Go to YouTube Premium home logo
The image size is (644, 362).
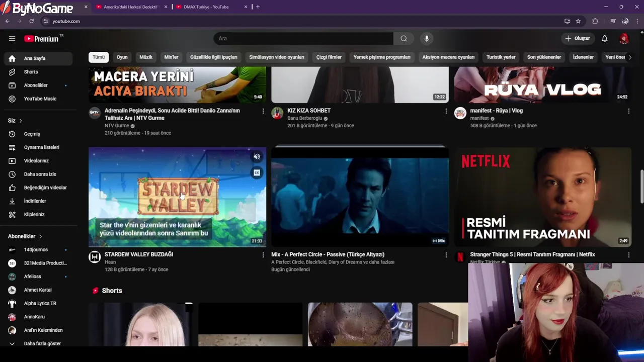coord(41,39)
